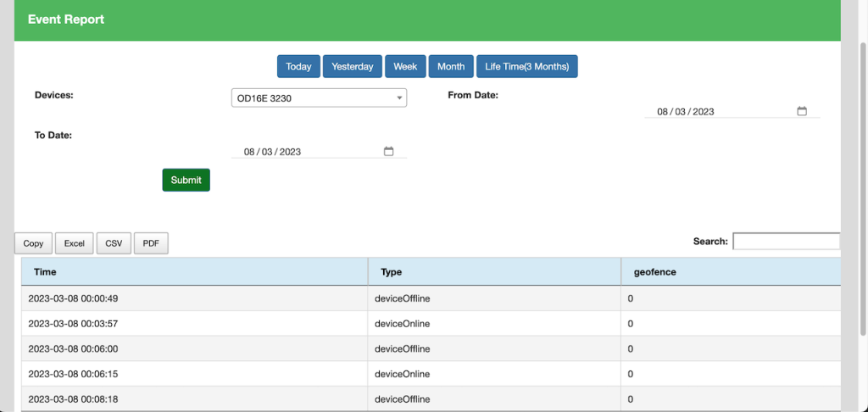Click the To Date field value
868x412 pixels.
point(273,153)
